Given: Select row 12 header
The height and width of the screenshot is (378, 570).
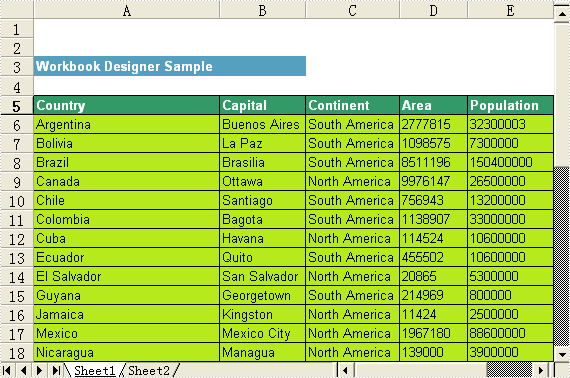Looking at the screenshot, I should [x=17, y=239].
